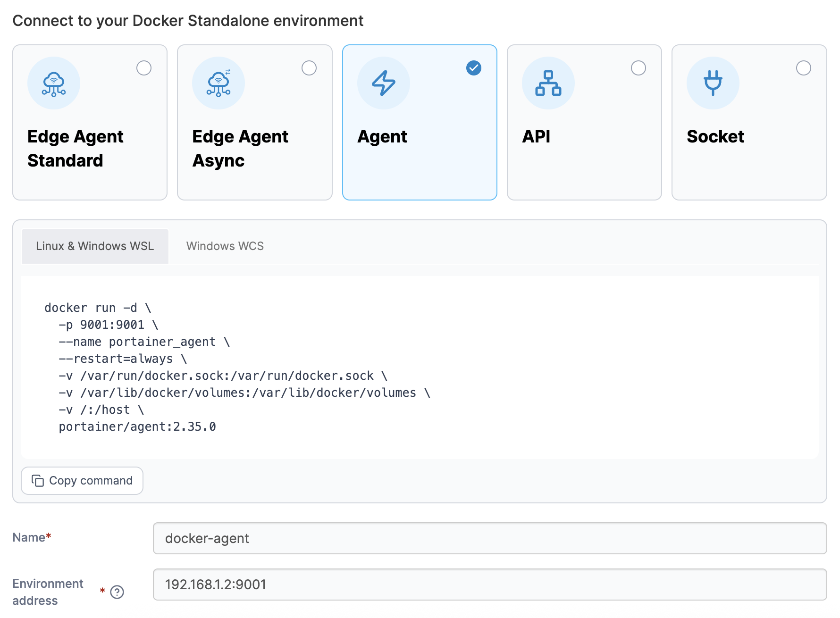The width and height of the screenshot is (840, 618).
Task: Click the API card title text
Action: point(536,137)
